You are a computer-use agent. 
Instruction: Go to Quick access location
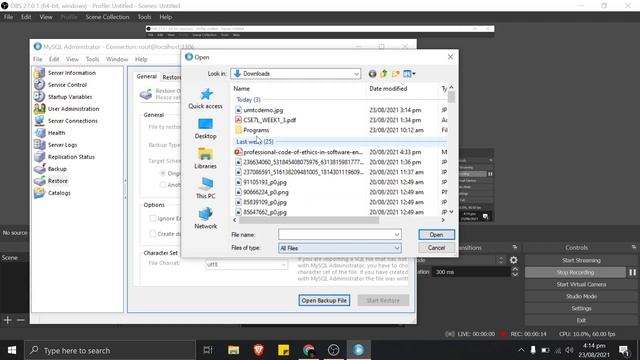point(205,98)
